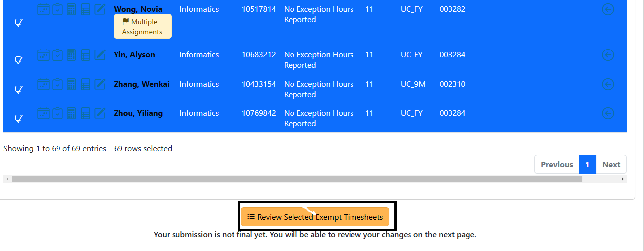644x251 pixels.
Task: Click clipboard check icon for Yin, Alyson
Action: 58,55
